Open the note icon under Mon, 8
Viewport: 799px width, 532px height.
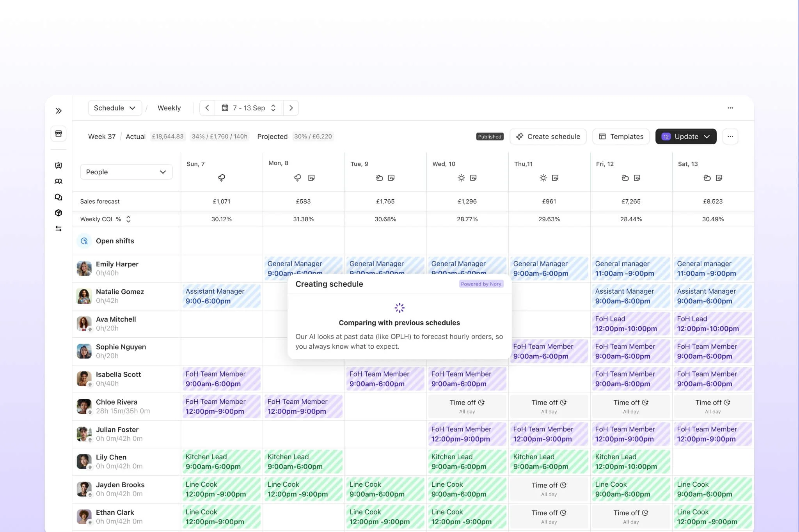(x=311, y=178)
